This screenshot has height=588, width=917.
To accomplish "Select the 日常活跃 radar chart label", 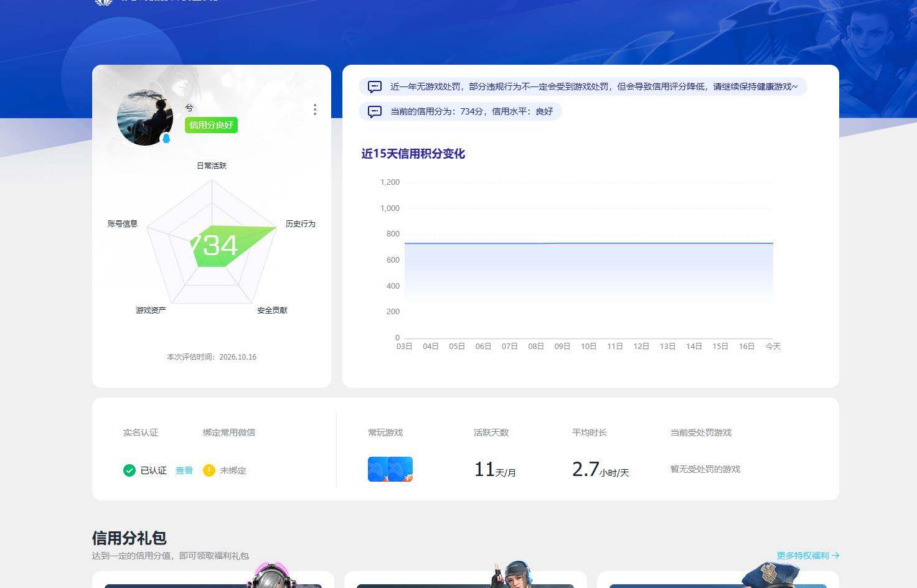I will (x=212, y=166).
